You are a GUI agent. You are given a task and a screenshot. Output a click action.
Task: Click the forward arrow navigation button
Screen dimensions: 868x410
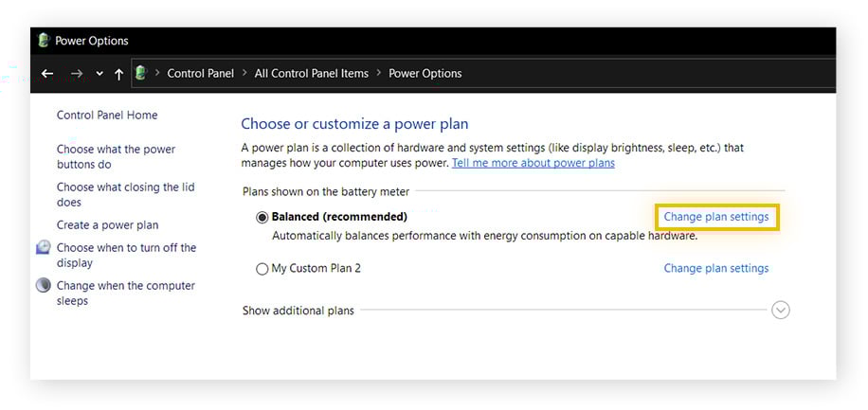click(77, 74)
